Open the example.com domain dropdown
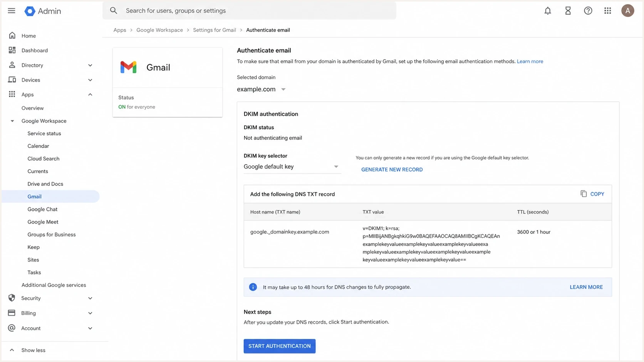This screenshot has width=644, height=362. (x=262, y=89)
